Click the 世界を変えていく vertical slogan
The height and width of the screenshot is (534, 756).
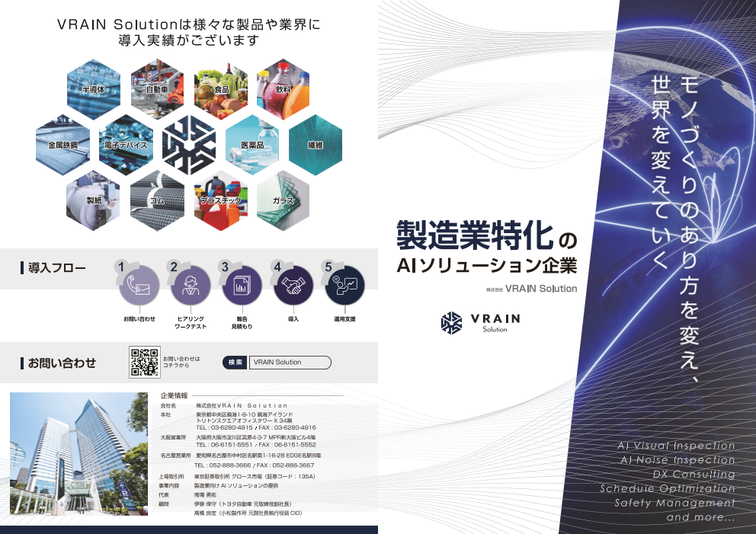tap(661, 171)
